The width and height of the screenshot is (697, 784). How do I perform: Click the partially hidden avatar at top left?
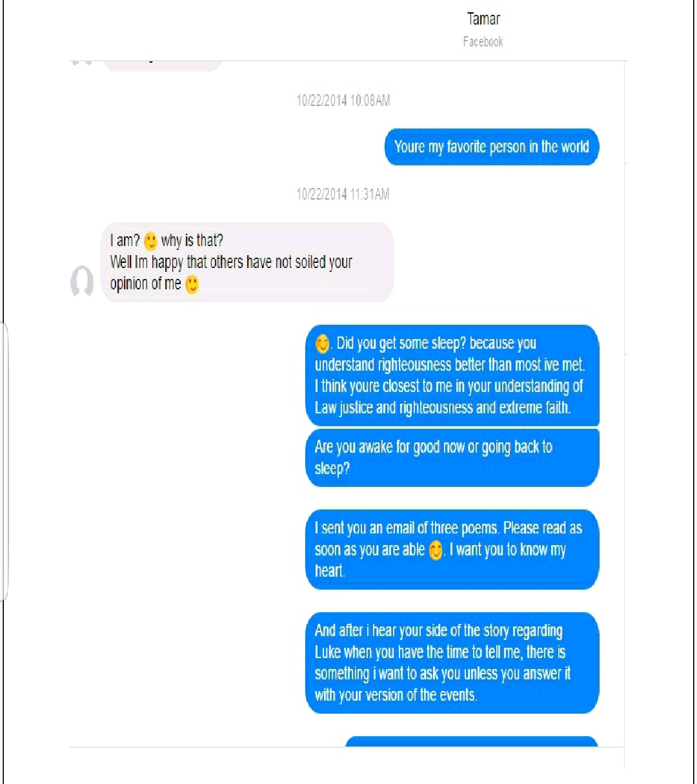tap(81, 63)
